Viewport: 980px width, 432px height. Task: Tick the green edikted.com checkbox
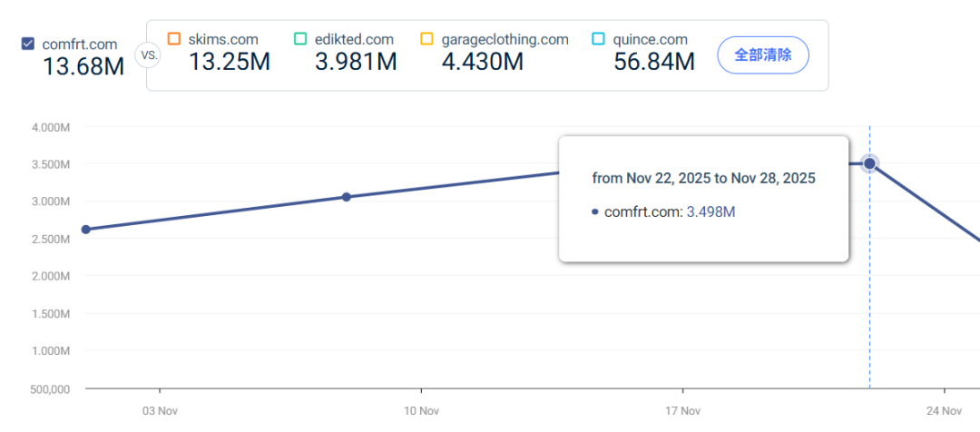coord(300,39)
